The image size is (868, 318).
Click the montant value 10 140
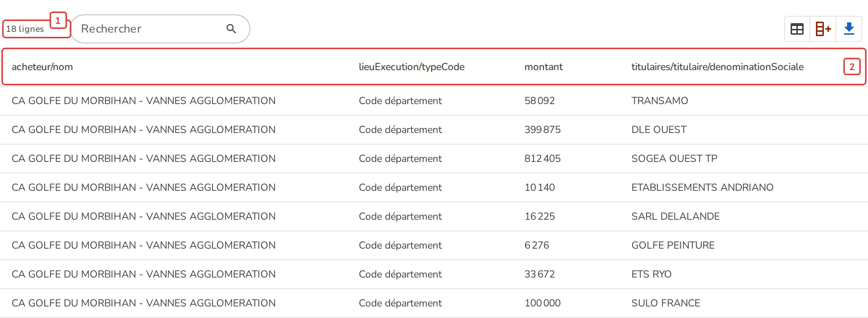click(x=540, y=188)
